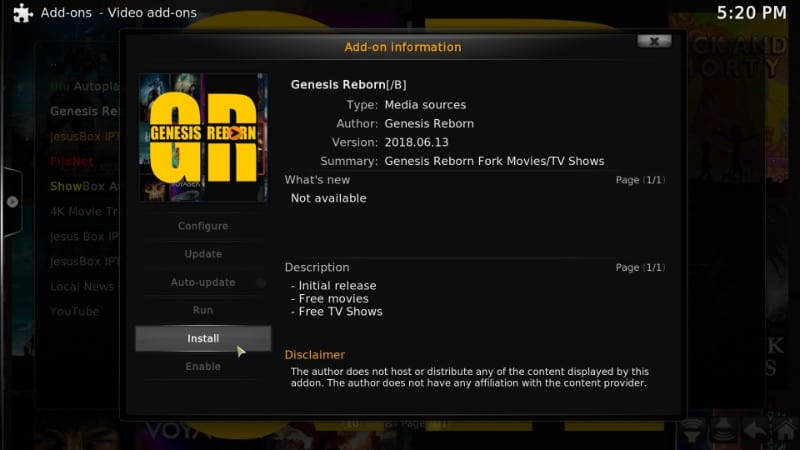Close the Add-on information dialog
This screenshot has height=450, width=800.
[654, 41]
